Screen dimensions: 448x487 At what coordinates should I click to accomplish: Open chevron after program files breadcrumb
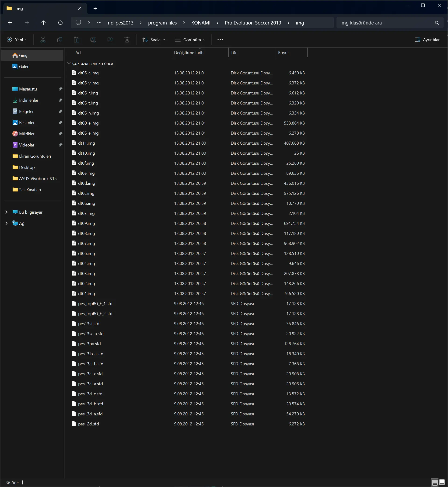[x=184, y=23]
